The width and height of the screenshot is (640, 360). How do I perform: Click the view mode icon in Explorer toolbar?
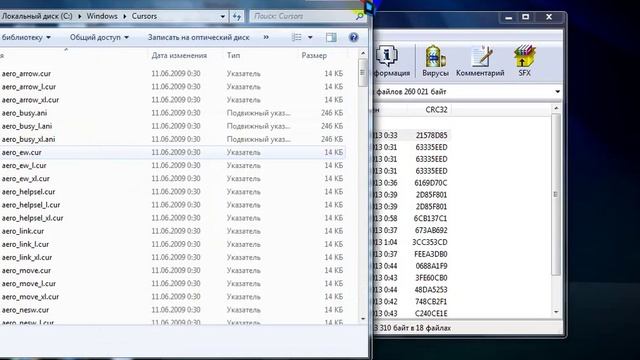297,38
